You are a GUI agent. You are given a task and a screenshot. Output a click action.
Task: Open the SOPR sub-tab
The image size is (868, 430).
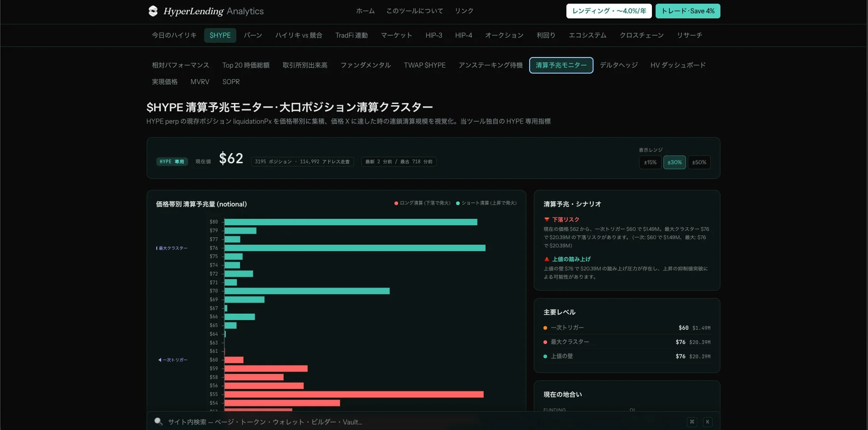click(231, 82)
